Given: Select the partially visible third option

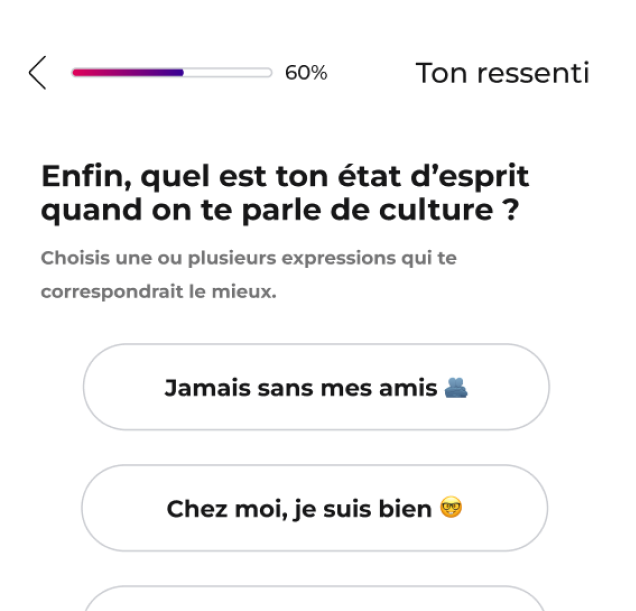Looking at the screenshot, I should tap(314, 599).
